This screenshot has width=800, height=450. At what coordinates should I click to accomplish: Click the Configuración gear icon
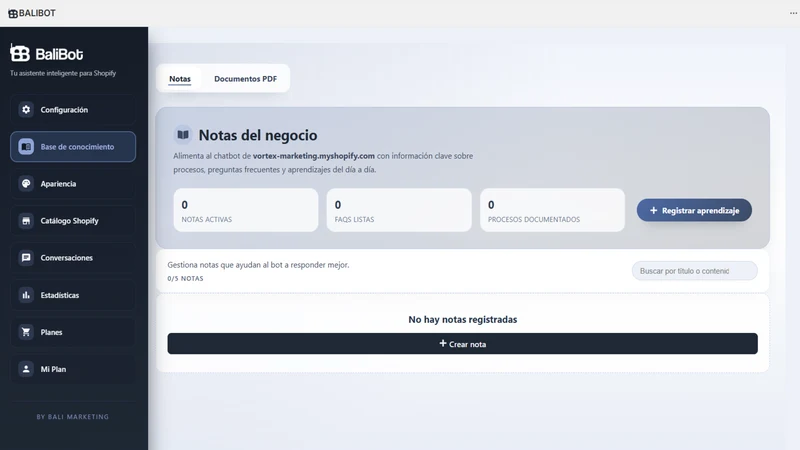(26, 110)
